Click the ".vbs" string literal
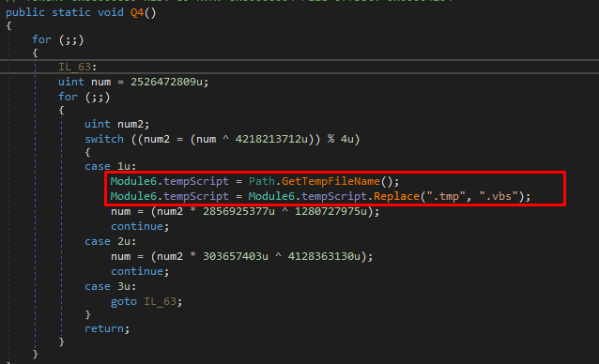Viewport: 599px width, 364px height. [x=499, y=196]
